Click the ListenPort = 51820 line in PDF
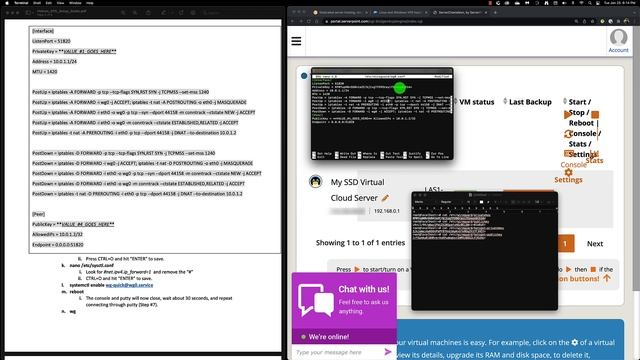This screenshot has height=360, width=640. (51, 41)
